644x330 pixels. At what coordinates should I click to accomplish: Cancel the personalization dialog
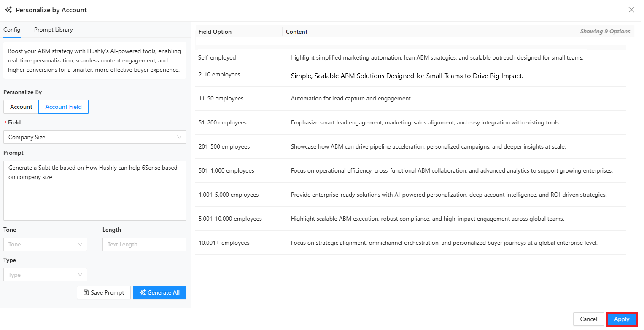click(x=588, y=319)
